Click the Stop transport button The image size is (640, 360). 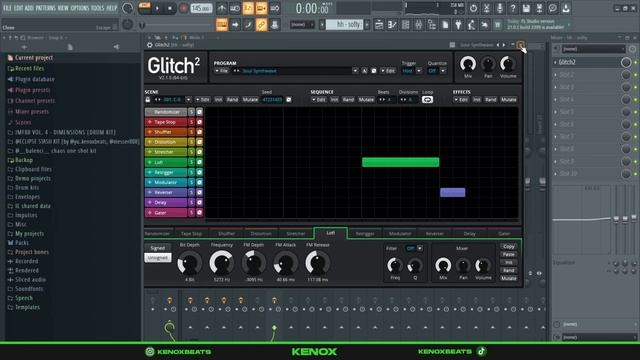point(170,8)
